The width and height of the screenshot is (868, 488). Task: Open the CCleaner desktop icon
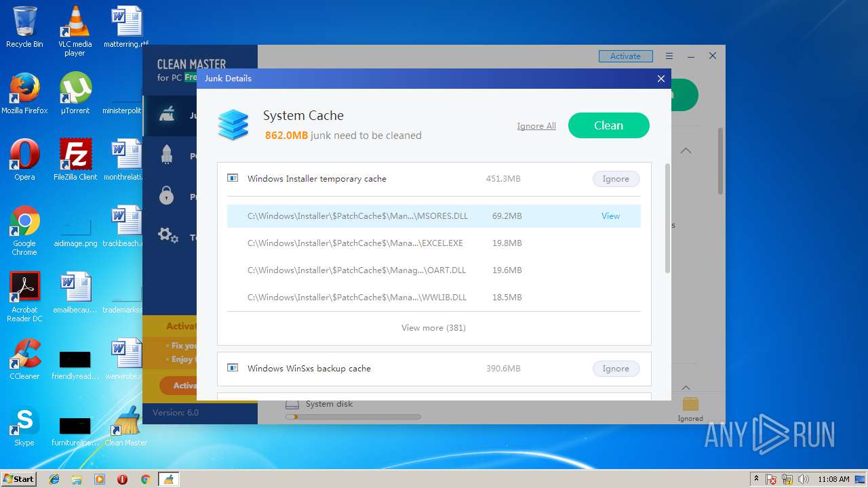[x=24, y=354]
